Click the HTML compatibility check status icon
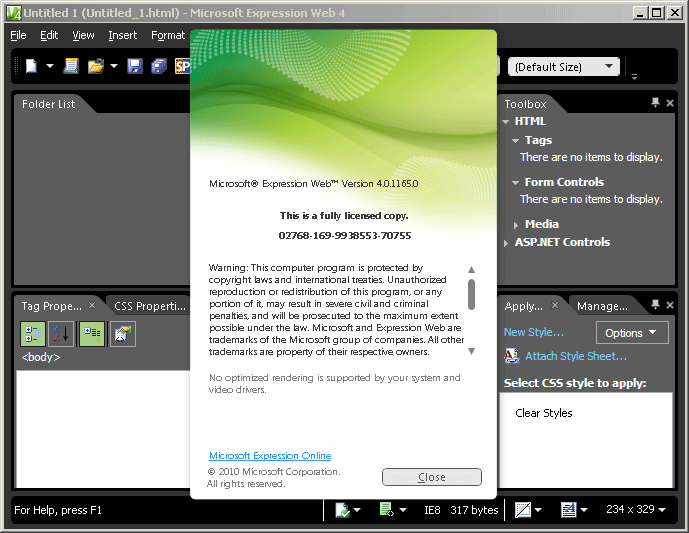This screenshot has width=689, height=533. [x=342, y=510]
